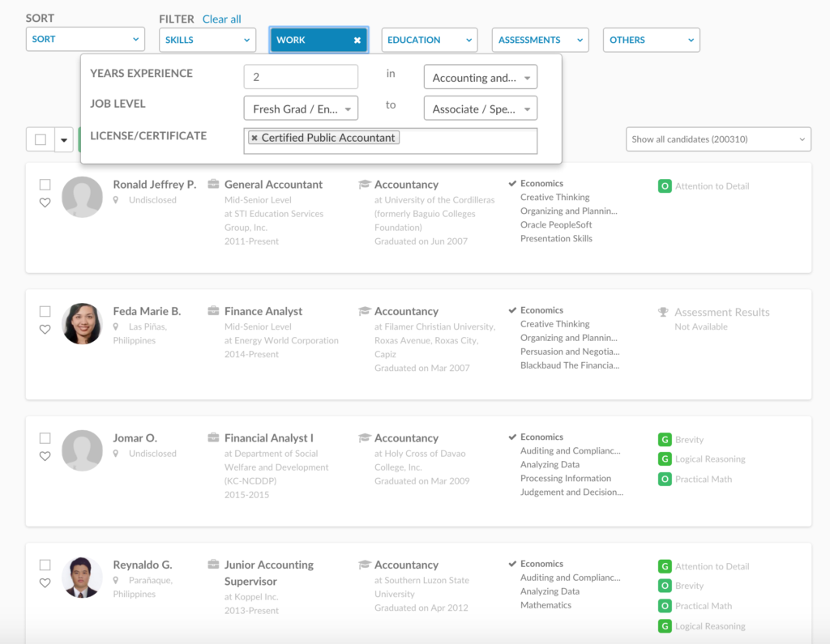
Task: Open the Show all candidates dropdown
Action: 717,139
